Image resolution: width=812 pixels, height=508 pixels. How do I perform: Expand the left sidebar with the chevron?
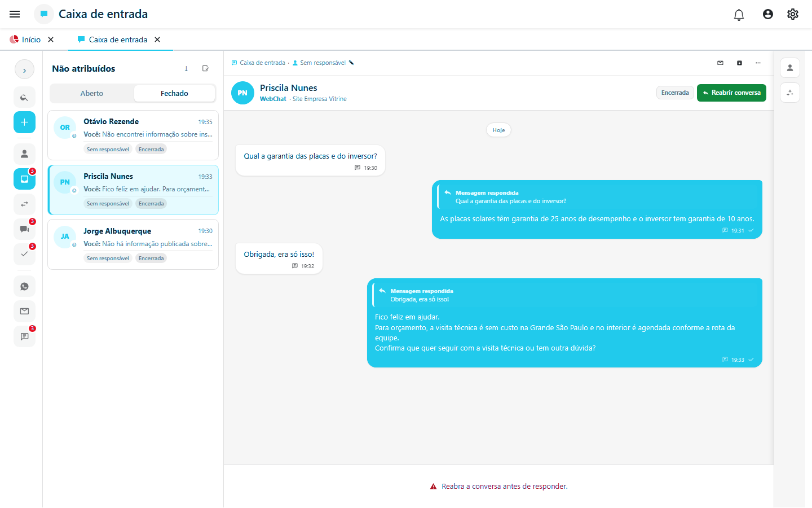(x=24, y=71)
